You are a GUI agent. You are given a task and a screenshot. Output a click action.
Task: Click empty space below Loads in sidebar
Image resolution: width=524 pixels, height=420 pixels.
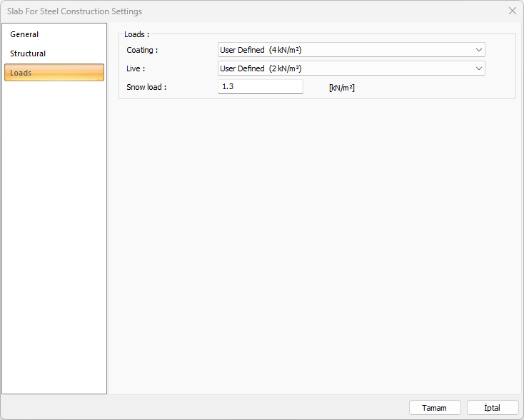click(x=54, y=235)
